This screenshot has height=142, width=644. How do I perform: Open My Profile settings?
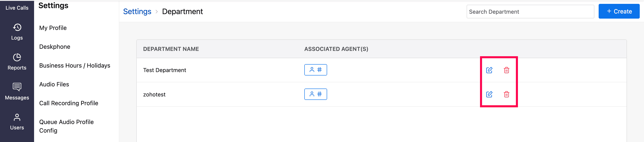coord(53,28)
